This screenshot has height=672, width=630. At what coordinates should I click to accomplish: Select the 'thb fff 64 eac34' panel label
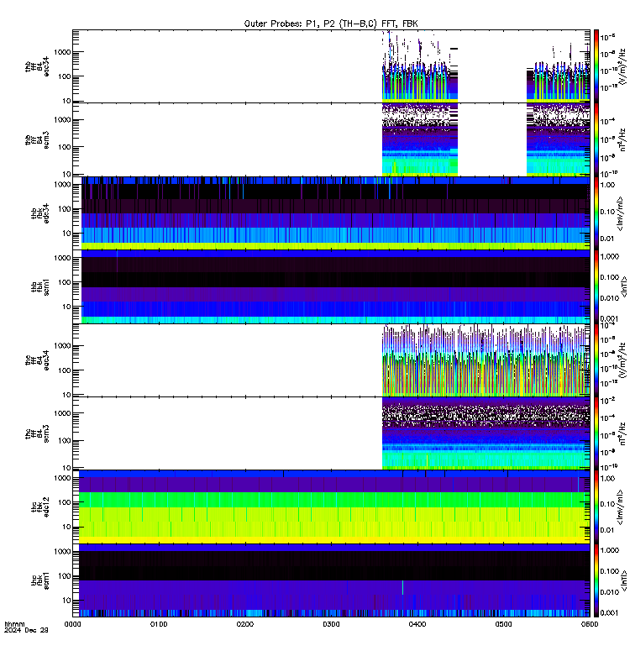click(37, 66)
